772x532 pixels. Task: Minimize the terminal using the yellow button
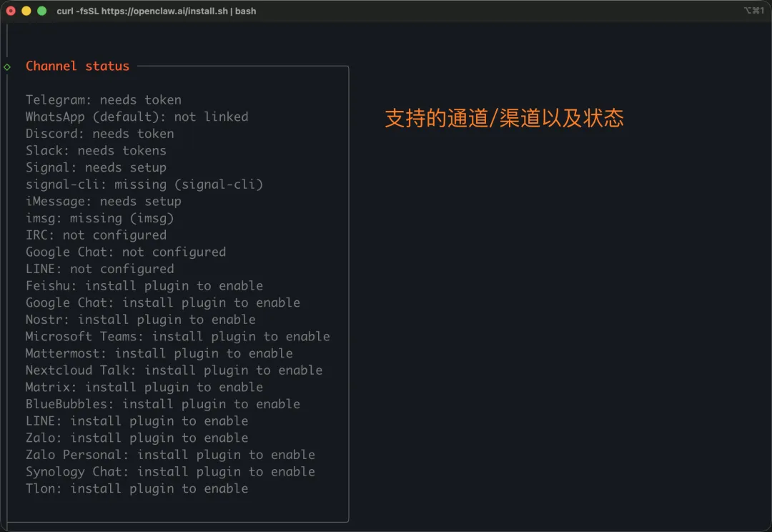click(26, 11)
